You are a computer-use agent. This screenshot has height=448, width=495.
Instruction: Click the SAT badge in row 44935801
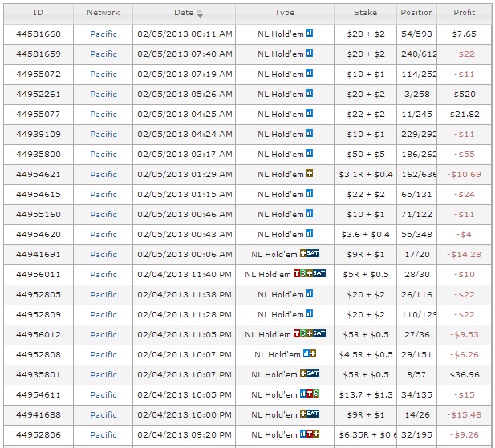pyautogui.click(x=313, y=373)
